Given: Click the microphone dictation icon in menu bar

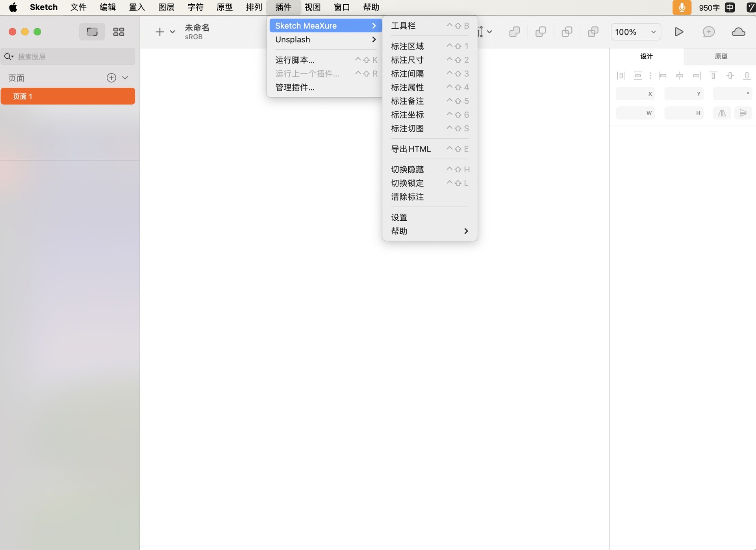Looking at the screenshot, I should pyautogui.click(x=682, y=7).
